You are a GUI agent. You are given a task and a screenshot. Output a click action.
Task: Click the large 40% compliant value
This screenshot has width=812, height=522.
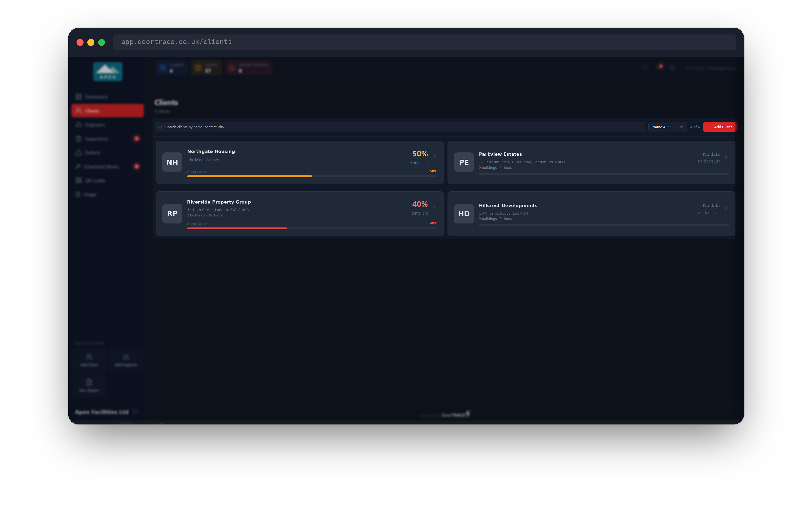(x=420, y=204)
